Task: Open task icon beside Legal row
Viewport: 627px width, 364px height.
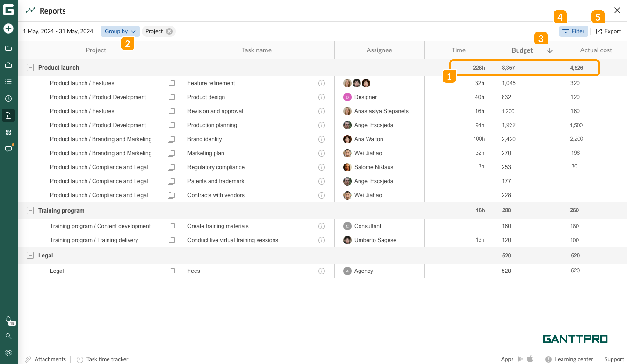Action: pos(171,271)
